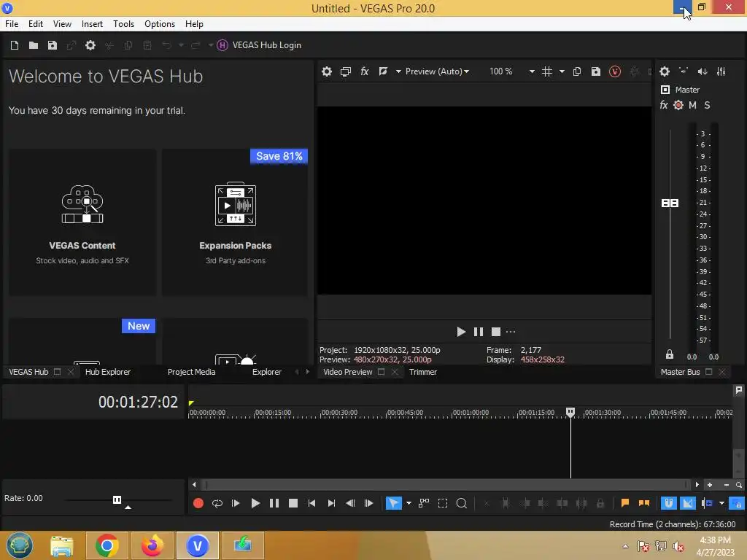Open the Insert menu
This screenshot has height=560, width=747.
[92, 24]
